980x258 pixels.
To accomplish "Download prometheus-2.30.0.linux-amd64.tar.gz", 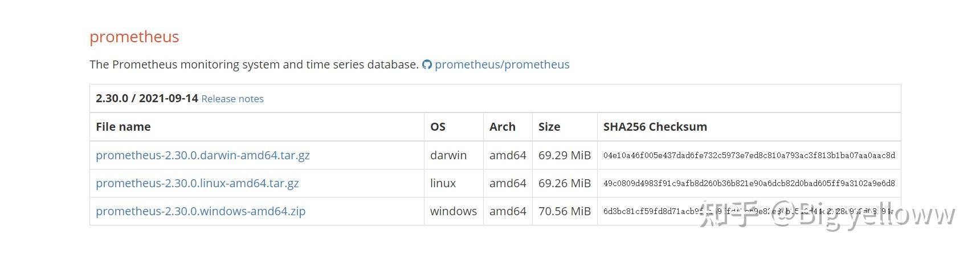I will pyautogui.click(x=197, y=183).
